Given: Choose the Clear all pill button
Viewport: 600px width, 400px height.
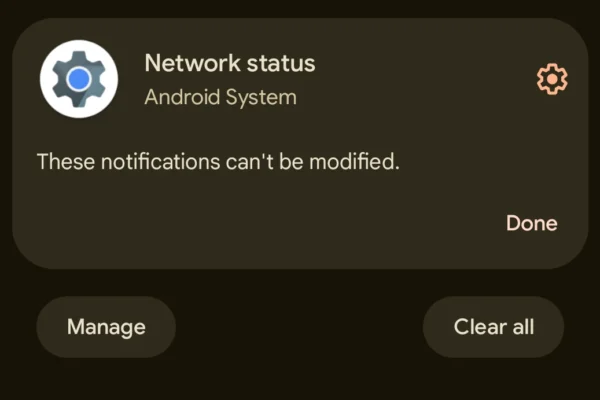Looking at the screenshot, I should click(x=493, y=327).
